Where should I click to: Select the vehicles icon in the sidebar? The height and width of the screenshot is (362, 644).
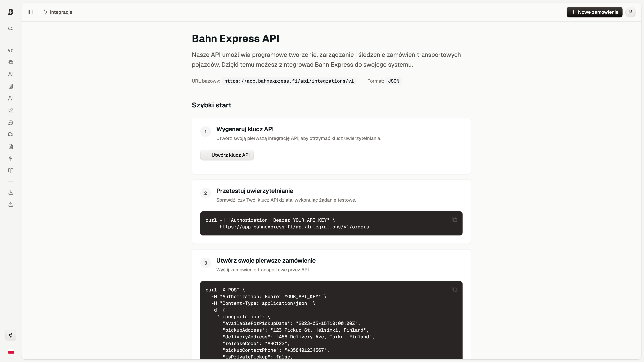[11, 50]
